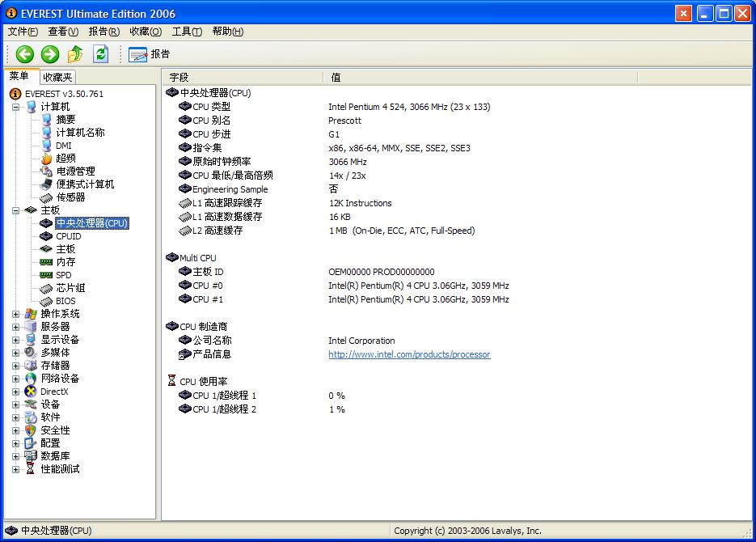This screenshot has height=542, width=756.
Task: Select the 性能测试 hourglass icon
Action: pos(31,468)
